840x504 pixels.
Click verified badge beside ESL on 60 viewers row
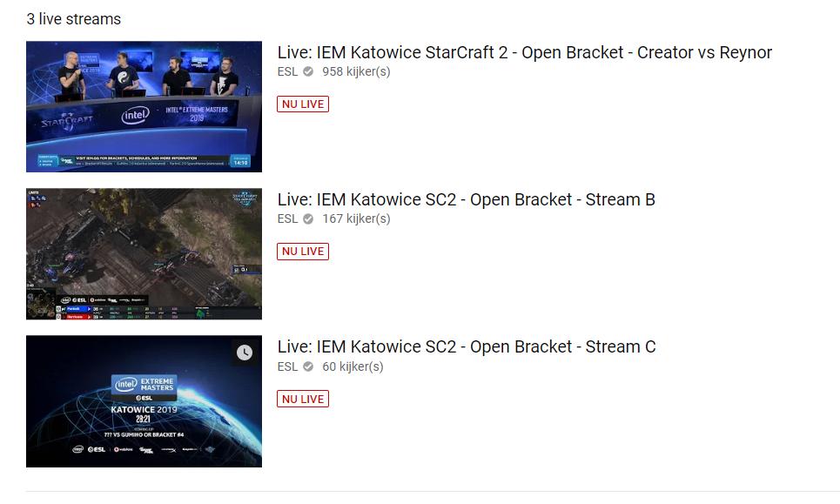point(308,366)
